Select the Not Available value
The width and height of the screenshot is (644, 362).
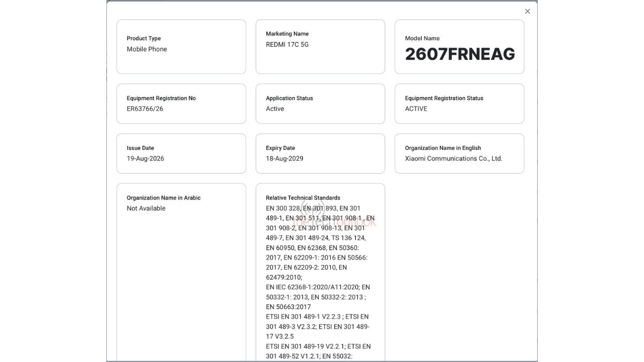[x=146, y=209]
